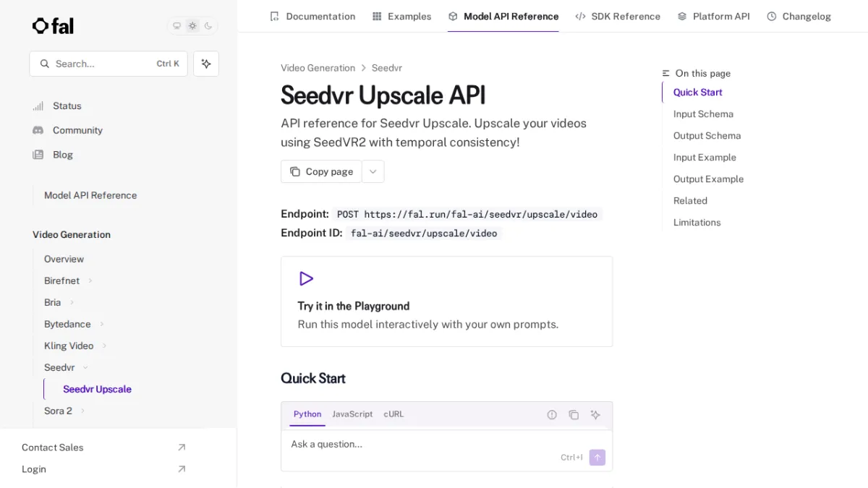Jump to Related section
This screenshot has width=868, height=488.
[x=690, y=200]
